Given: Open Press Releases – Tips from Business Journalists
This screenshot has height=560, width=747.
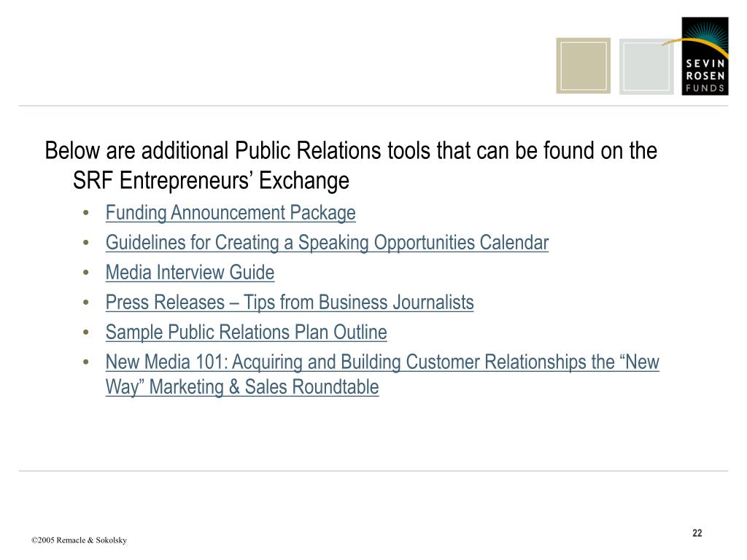Looking at the screenshot, I should click(290, 303).
